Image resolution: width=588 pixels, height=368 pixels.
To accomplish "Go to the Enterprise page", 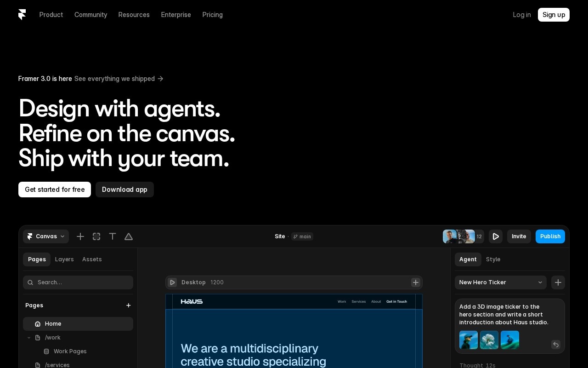I will 176,15.
